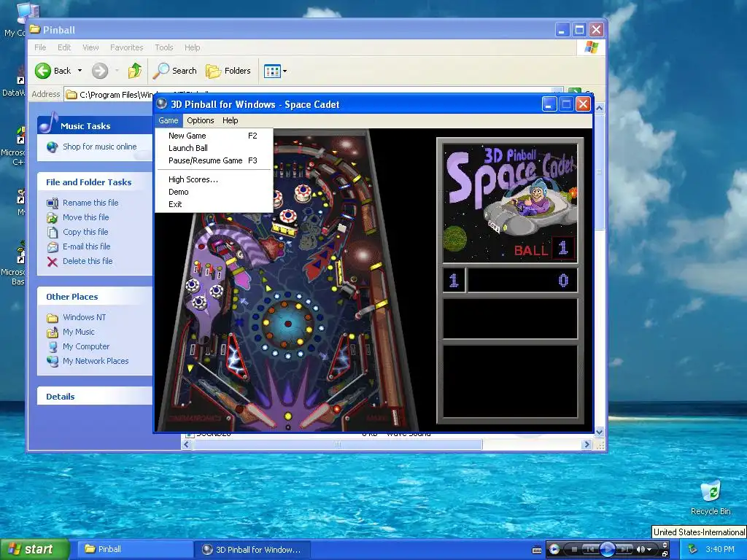Click scroll down arrow in explorer window
This screenshot has height=560, width=747.
point(600,432)
